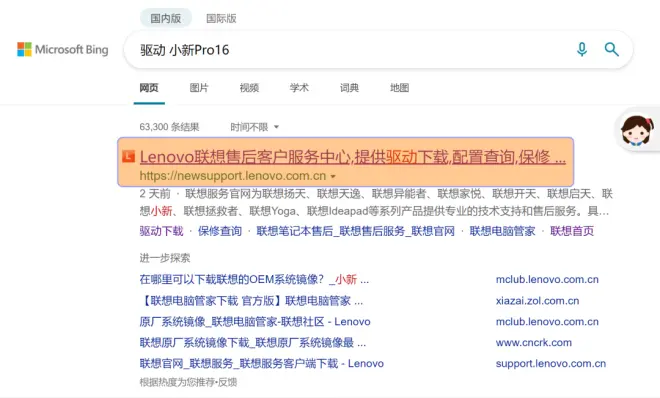Select the 图片 tab
Screen dimensions: 660x398
click(x=199, y=88)
